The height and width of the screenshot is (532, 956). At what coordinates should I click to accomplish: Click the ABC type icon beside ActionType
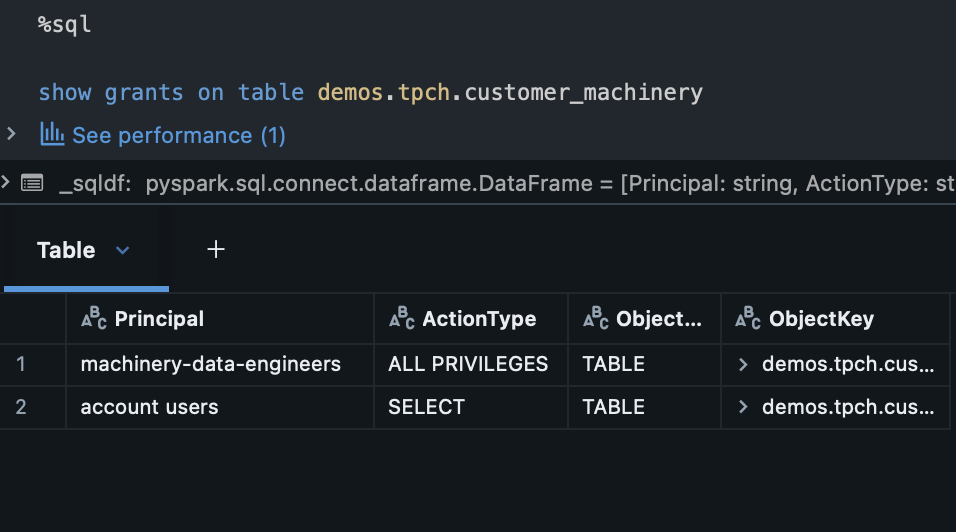click(x=401, y=319)
